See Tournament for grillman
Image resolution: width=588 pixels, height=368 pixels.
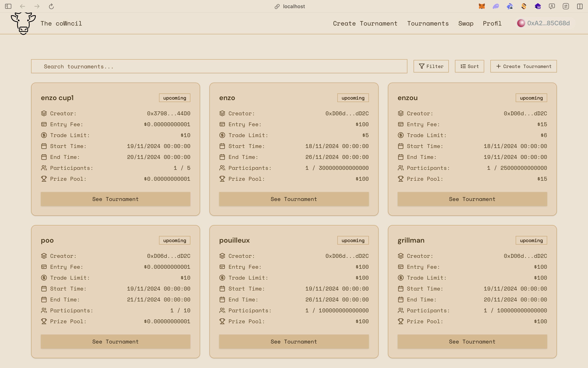472,342
